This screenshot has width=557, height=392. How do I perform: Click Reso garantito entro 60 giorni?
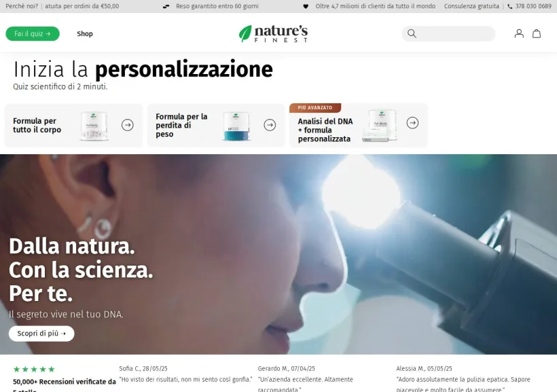(217, 6)
